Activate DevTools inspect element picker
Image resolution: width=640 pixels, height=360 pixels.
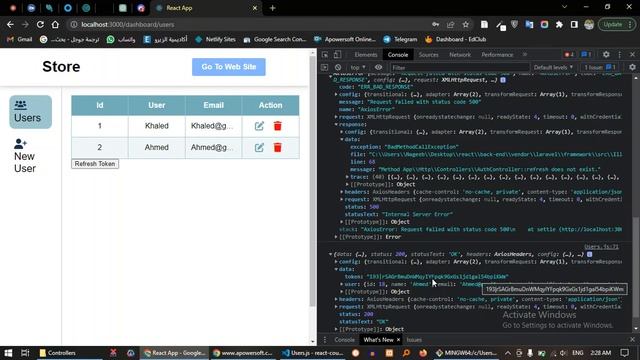point(325,54)
